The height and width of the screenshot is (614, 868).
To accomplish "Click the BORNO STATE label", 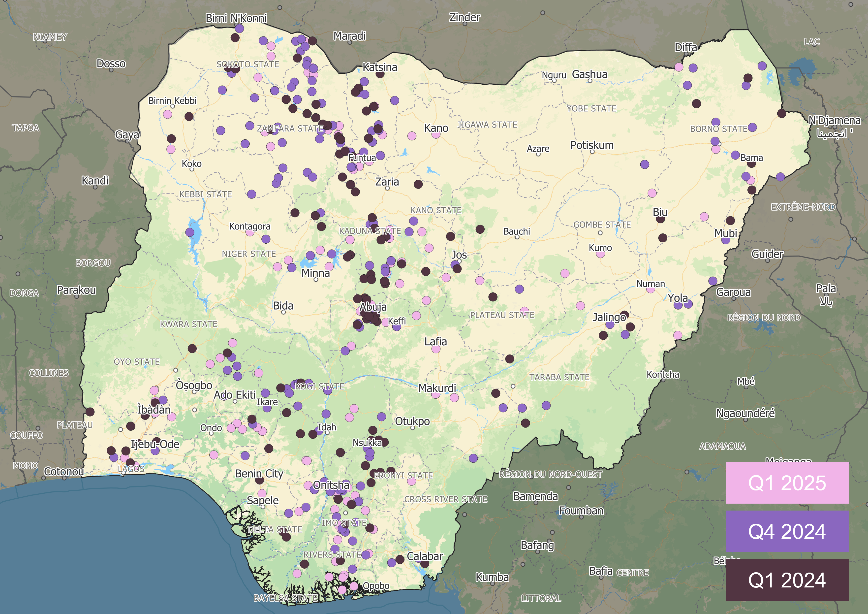I will click(x=719, y=129).
